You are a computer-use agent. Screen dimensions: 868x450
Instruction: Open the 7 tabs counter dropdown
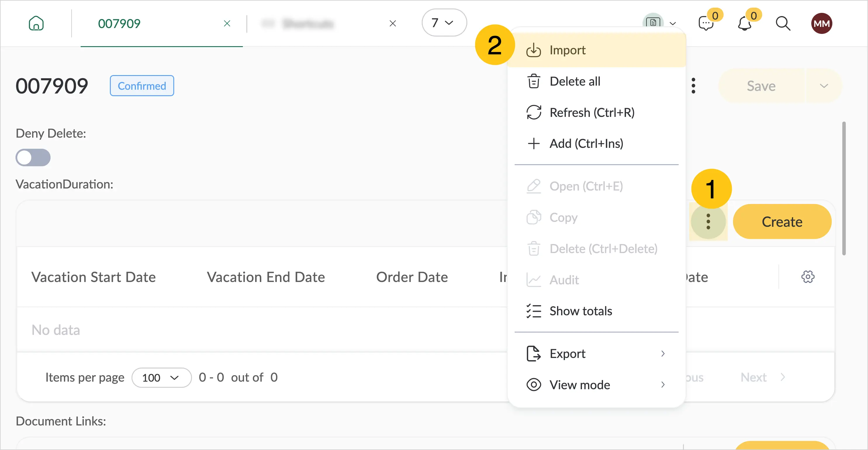point(444,22)
